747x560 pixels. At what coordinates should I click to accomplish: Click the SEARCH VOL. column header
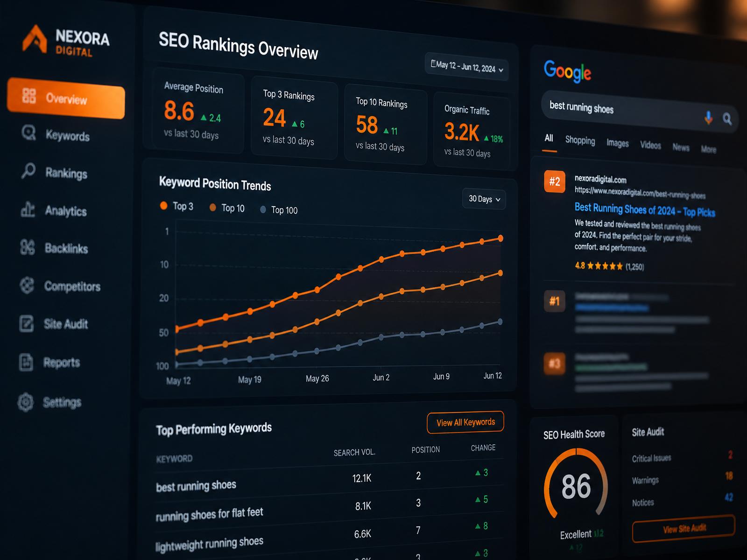click(x=354, y=452)
